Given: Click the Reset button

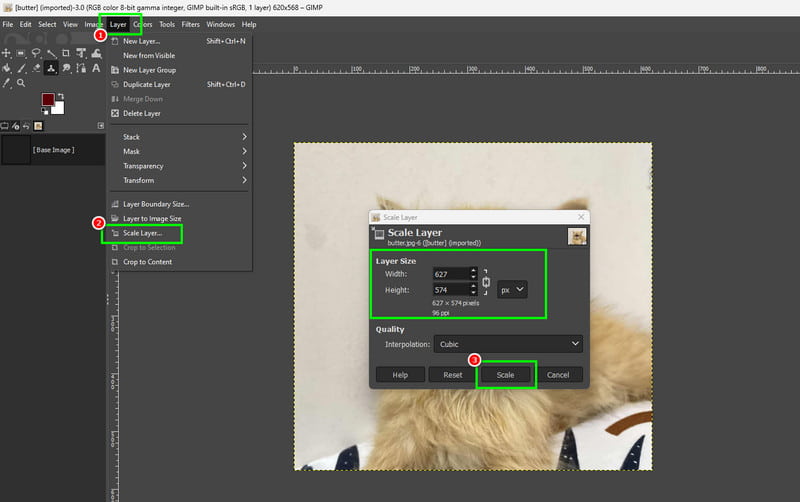Looking at the screenshot, I should (453, 375).
